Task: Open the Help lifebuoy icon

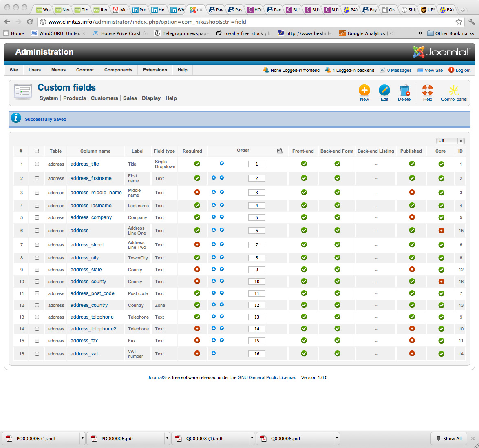Action: (x=427, y=91)
